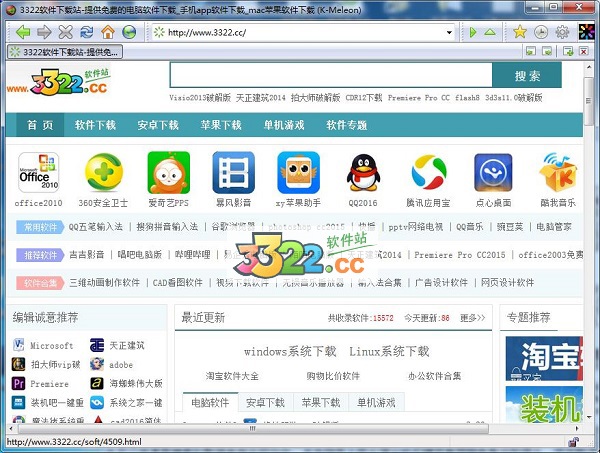Open the 办公软件合集 link
The image size is (600, 453).
click(435, 376)
